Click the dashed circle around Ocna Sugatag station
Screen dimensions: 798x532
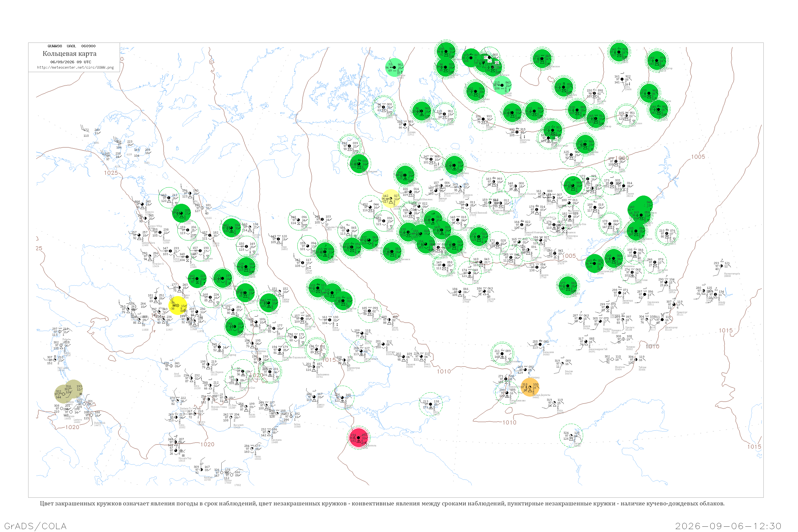pyautogui.click(x=219, y=347)
